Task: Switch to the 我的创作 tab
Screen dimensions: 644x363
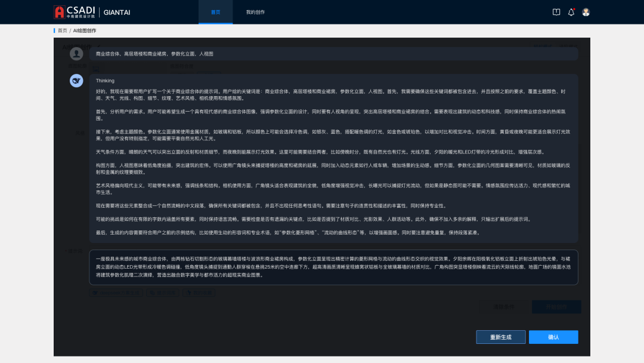Action: pos(255,12)
